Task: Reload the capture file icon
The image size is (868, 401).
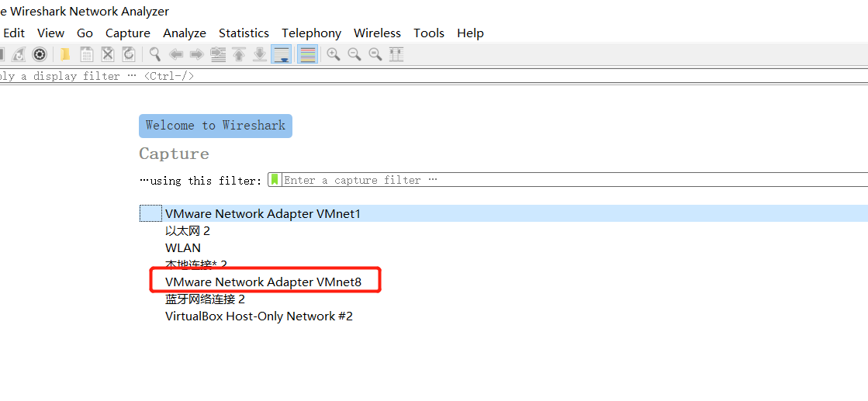Action: coord(129,54)
